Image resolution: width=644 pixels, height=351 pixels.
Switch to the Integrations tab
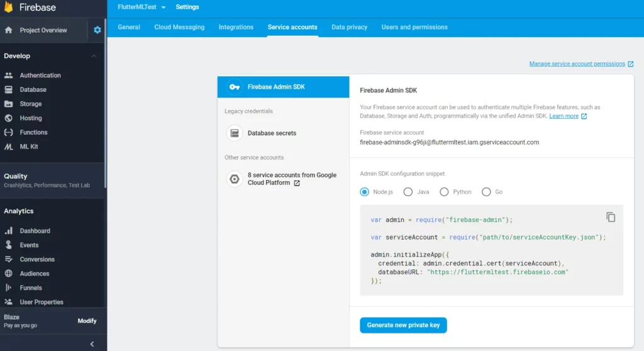236,27
